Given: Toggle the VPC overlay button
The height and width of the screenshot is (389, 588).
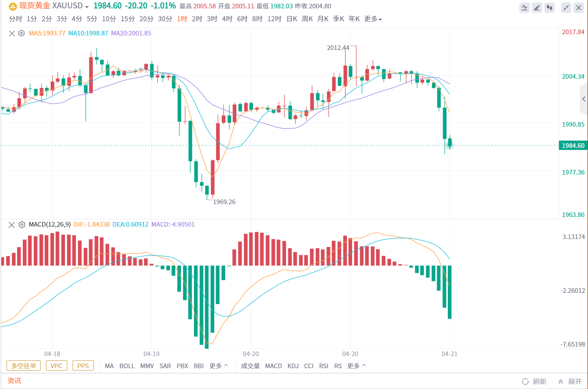Looking at the screenshot, I should [56, 366].
